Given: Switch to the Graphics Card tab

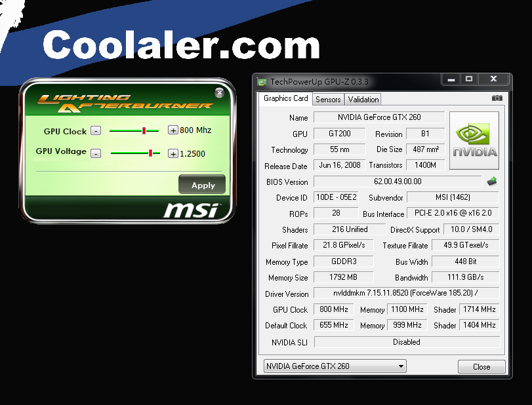Looking at the screenshot, I should [285, 98].
